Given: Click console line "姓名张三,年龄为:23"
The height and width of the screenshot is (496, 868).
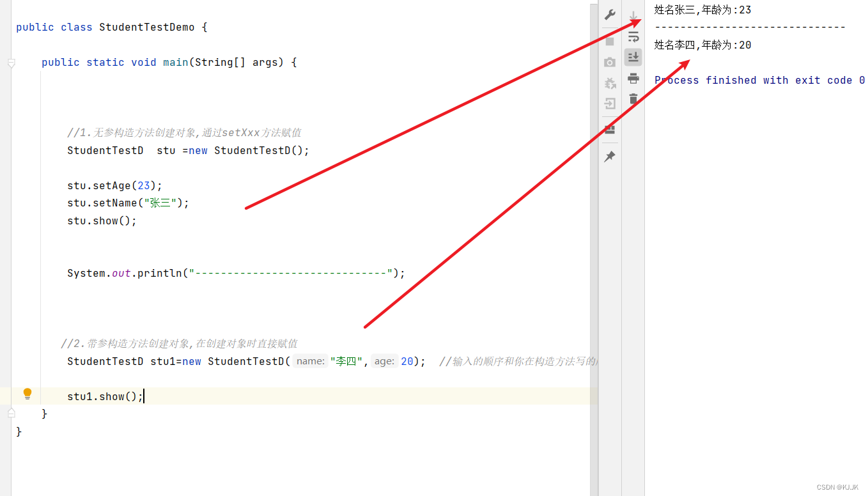Looking at the screenshot, I should (x=702, y=10).
